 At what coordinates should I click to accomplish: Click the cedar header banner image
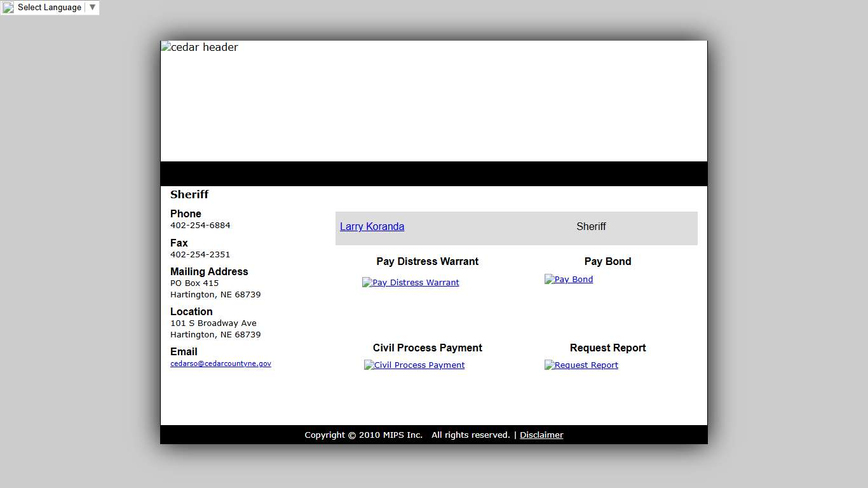(200, 48)
